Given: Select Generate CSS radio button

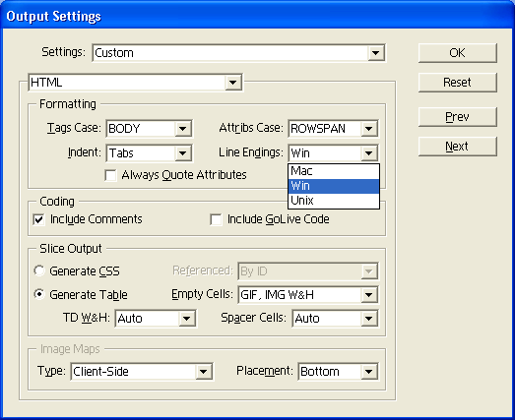Looking at the screenshot, I should tap(39, 271).
